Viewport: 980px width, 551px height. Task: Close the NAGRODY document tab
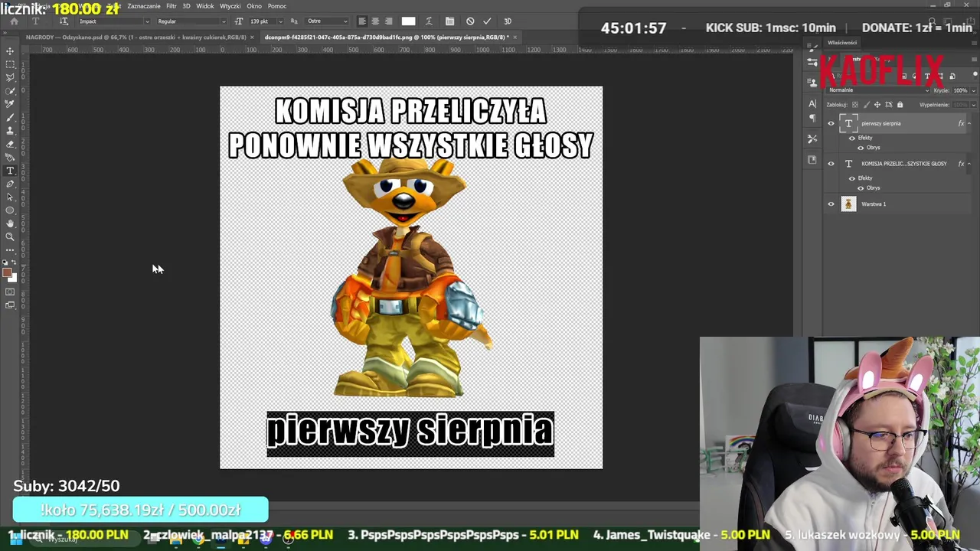252,37
